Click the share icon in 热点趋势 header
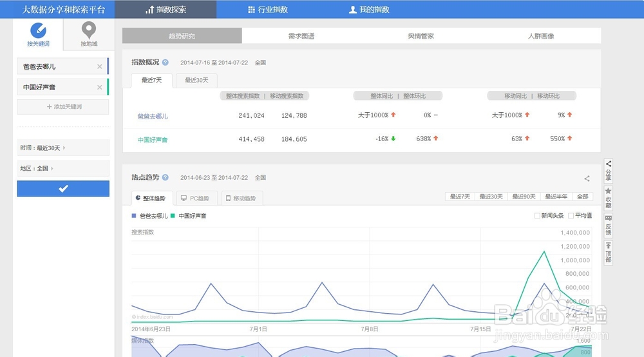This screenshot has height=357, width=644. [587, 179]
